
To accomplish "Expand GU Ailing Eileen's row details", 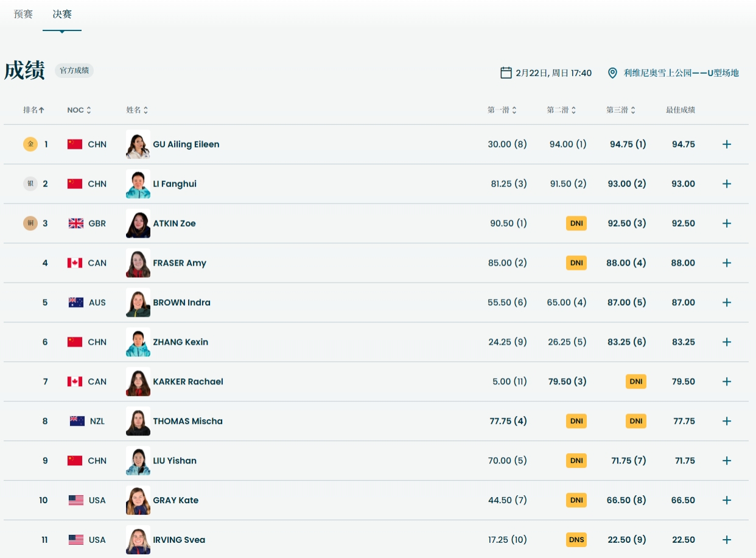I will [x=726, y=144].
